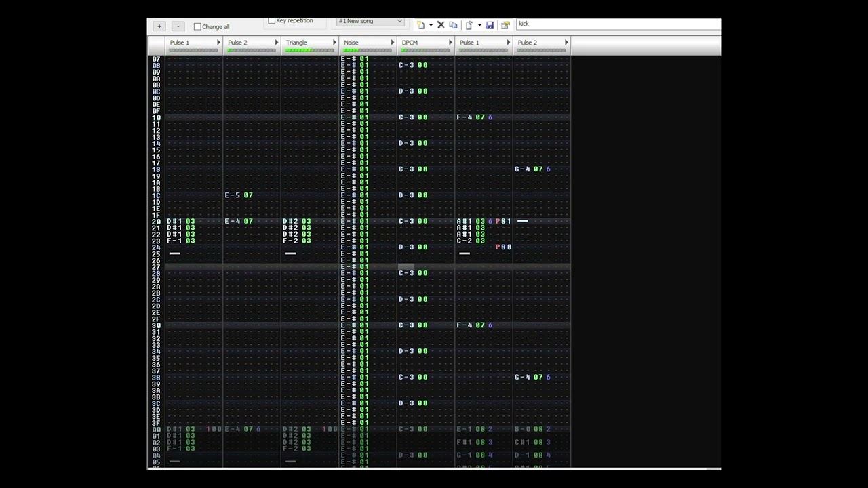Click the new instrument icon
The width and height of the screenshot is (868, 488).
420,25
